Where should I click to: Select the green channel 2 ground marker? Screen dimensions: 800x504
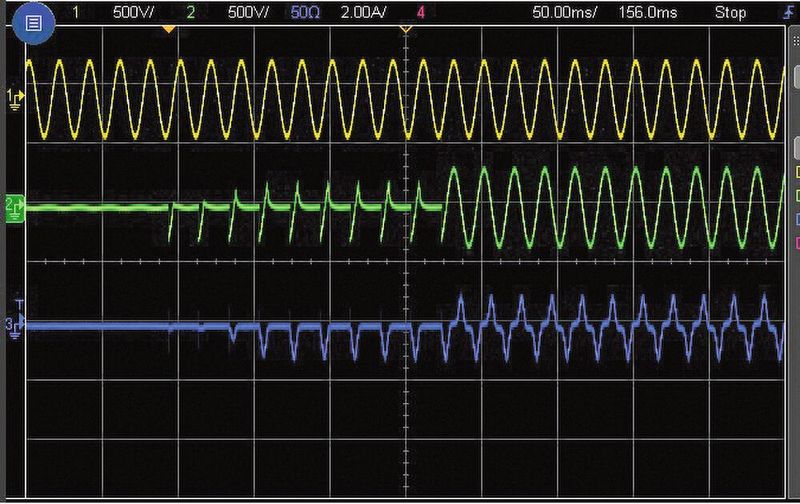tap(15, 210)
